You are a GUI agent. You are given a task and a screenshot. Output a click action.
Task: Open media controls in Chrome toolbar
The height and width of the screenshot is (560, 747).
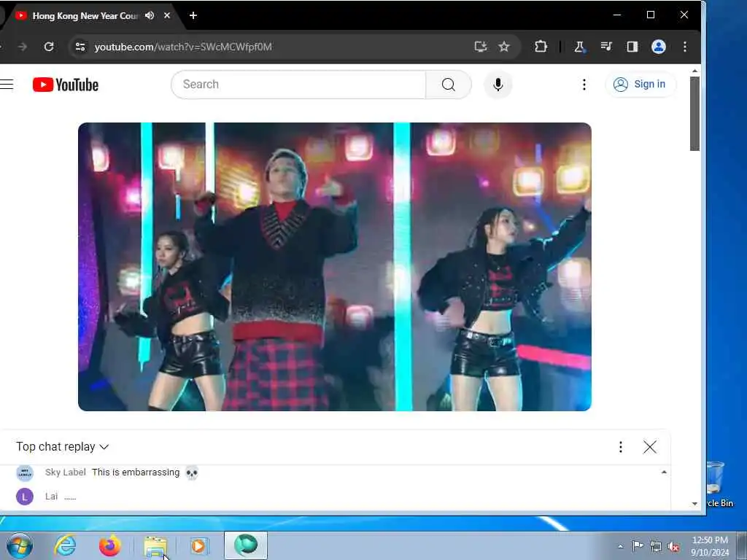tap(606, 47)
